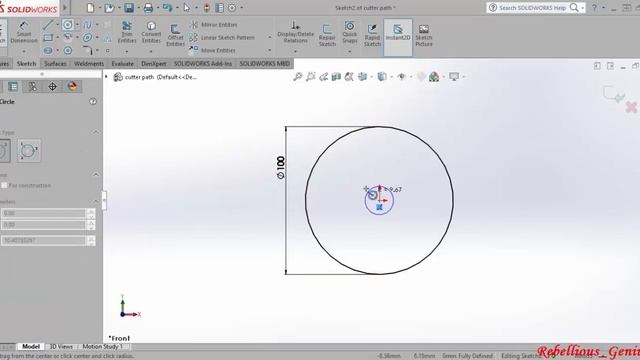Select the Sketch Fillet tool
This screenshot has width=640, height=360.
click(87, 51)
